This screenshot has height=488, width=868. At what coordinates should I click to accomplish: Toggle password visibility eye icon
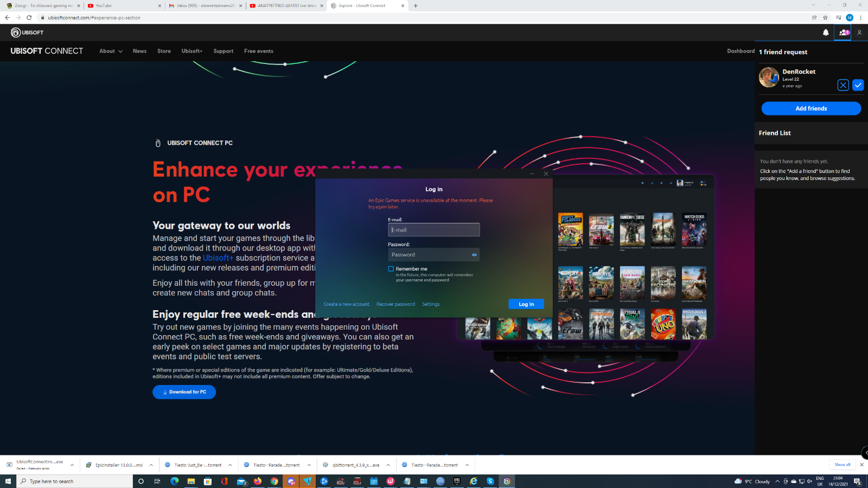[x=474, y=255]
